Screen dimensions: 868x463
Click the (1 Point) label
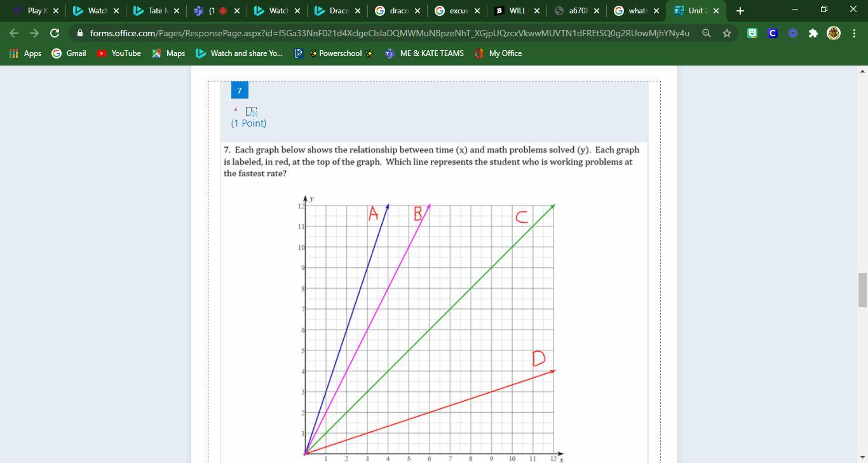[x=248, y=123]
